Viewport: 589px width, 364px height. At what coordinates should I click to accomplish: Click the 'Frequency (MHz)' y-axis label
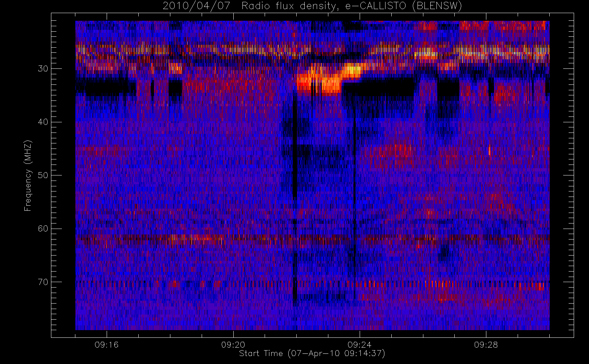point(28,175)
